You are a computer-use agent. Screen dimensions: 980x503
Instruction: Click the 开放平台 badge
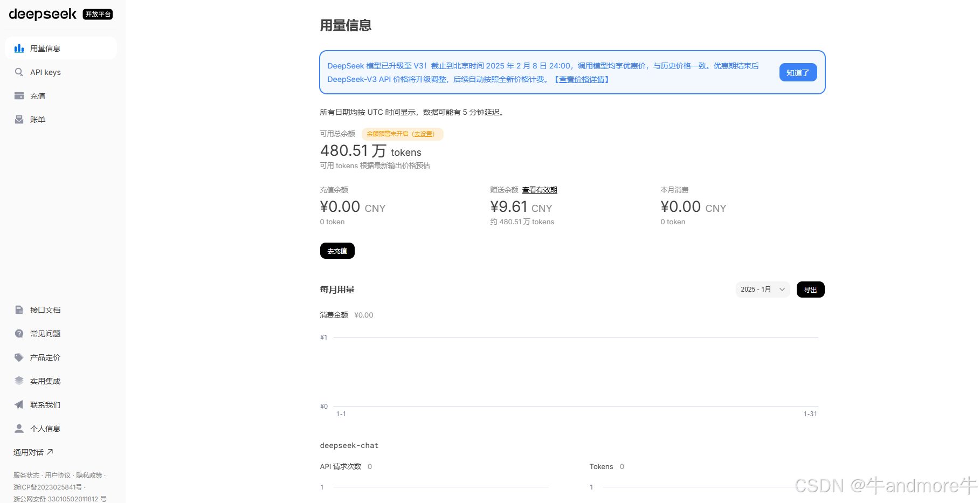pos(98,15)
